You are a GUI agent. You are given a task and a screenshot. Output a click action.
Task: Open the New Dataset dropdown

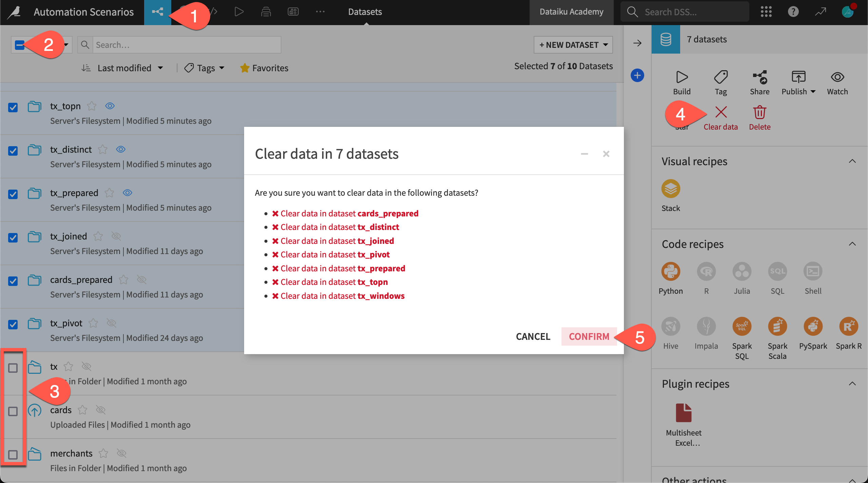click(573, 45)
